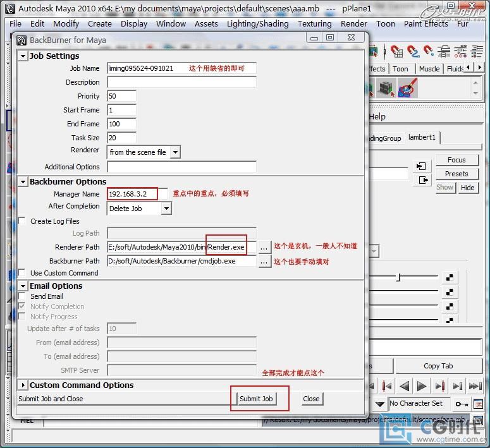Browse for Renderer Path with the ... button
This screenshot has height=448, width=490.
pos(264,247)
